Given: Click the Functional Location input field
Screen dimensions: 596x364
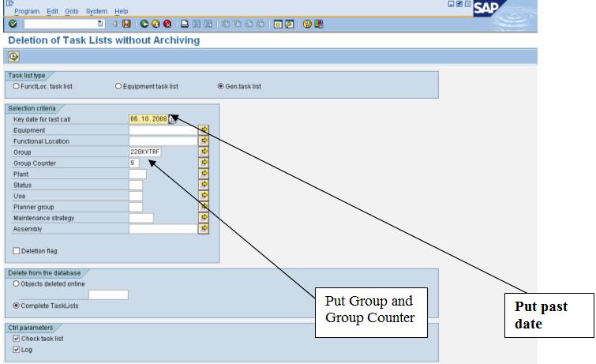Looking at the screenshot, I should point(163,141).
